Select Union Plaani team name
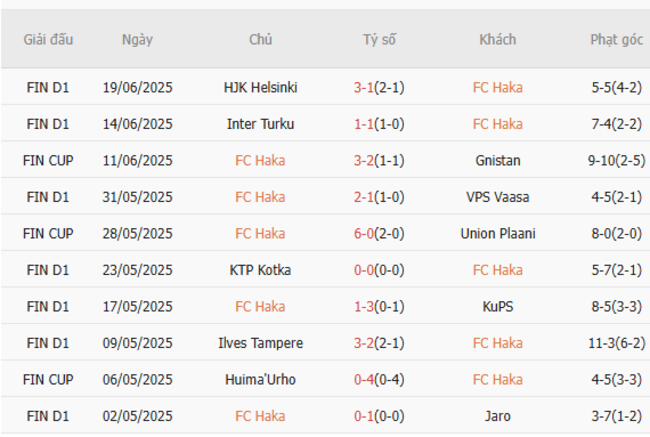 click(x=497, y=234)
